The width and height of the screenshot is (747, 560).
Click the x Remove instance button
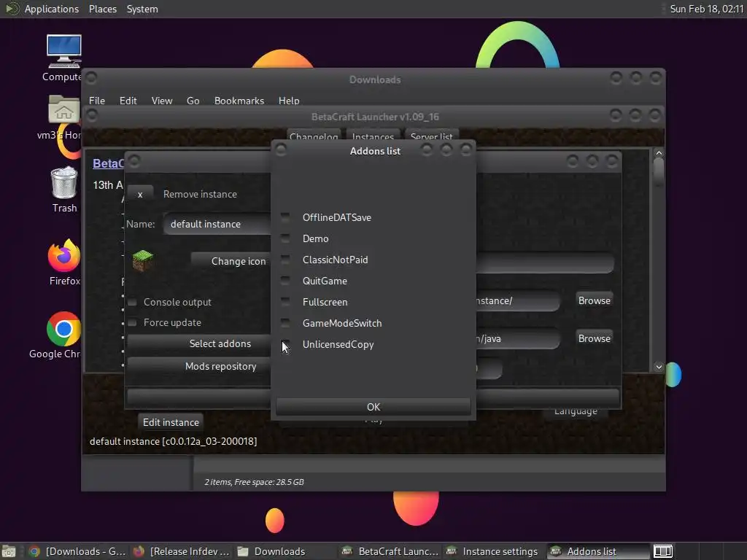[140, 194]
